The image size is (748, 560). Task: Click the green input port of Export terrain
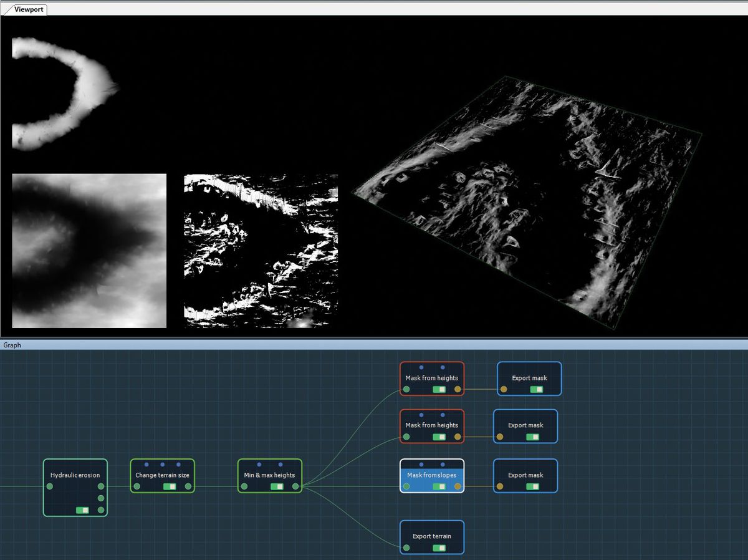tap(406, 548)
